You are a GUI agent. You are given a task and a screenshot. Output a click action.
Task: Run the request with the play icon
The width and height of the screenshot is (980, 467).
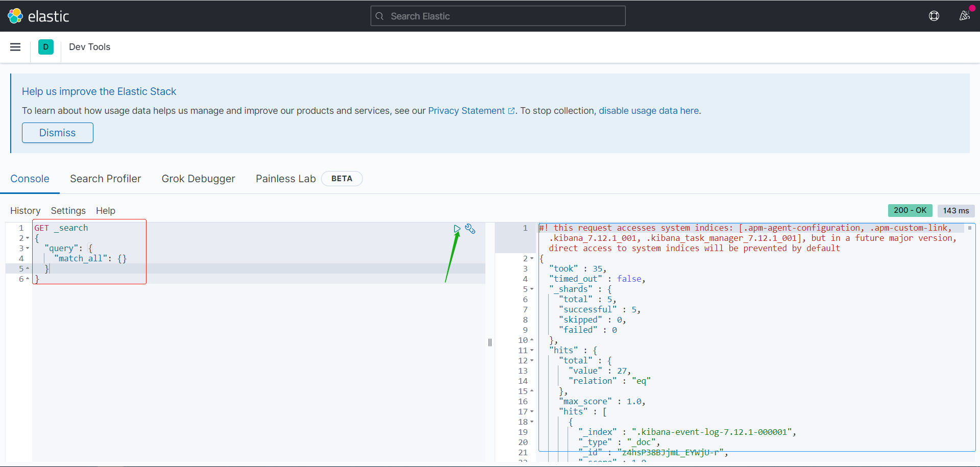pyautogui.click(x=457, y=229)
